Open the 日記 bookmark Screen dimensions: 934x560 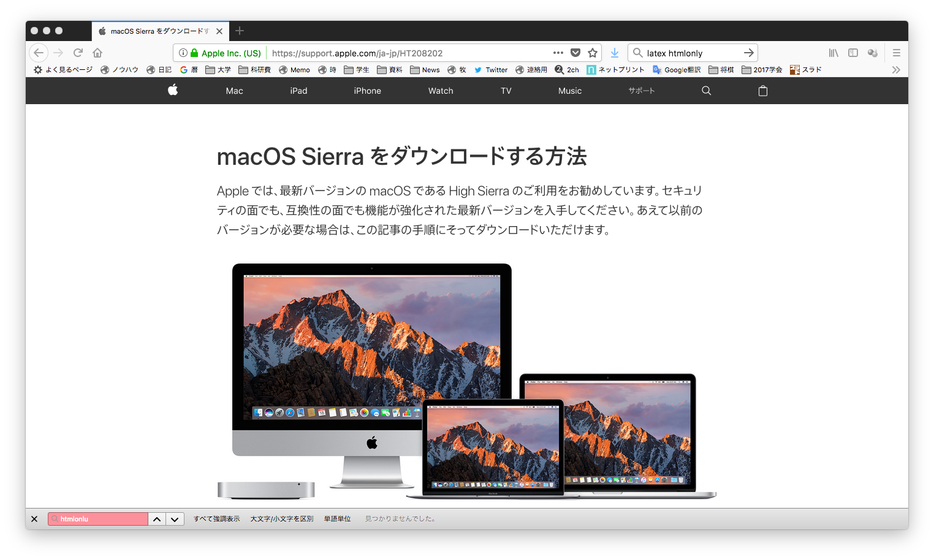pos(159,70)
